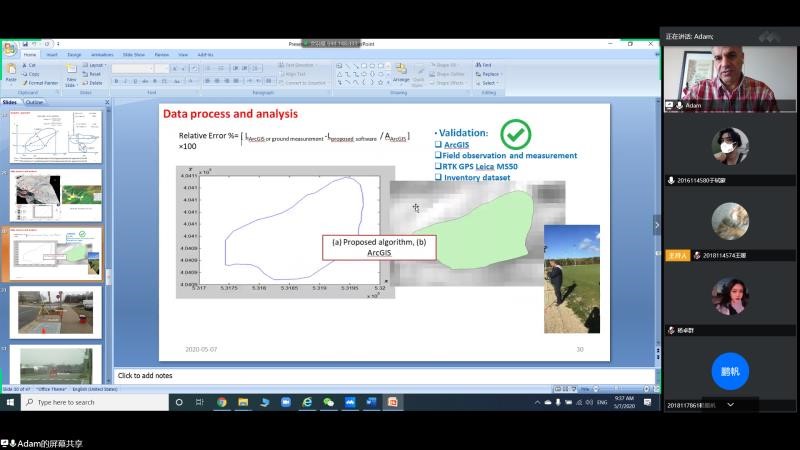Open Microsoft Word from the taskbar
Viewport: 800px width, 450px height.
click(371, 402)
